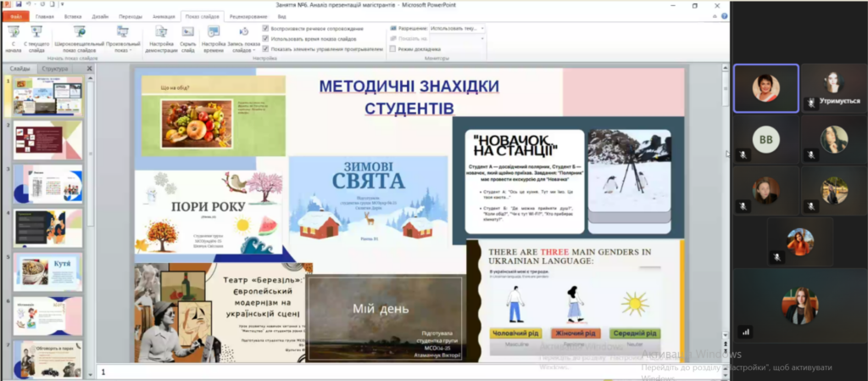Image resolution: width=868 pixels, height=381 pixels.
Task: Toggle Воспроизвести речевое сопровождение checkbox
Action: click(265, 28)
